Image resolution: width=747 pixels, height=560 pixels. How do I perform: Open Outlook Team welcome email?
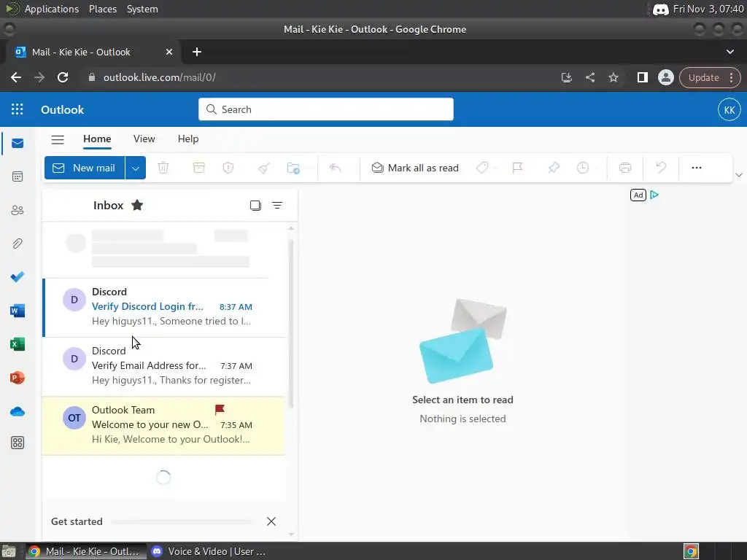164,425
